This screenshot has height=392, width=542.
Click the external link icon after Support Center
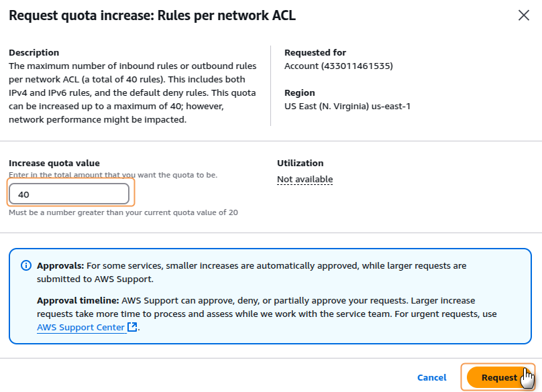132,327
